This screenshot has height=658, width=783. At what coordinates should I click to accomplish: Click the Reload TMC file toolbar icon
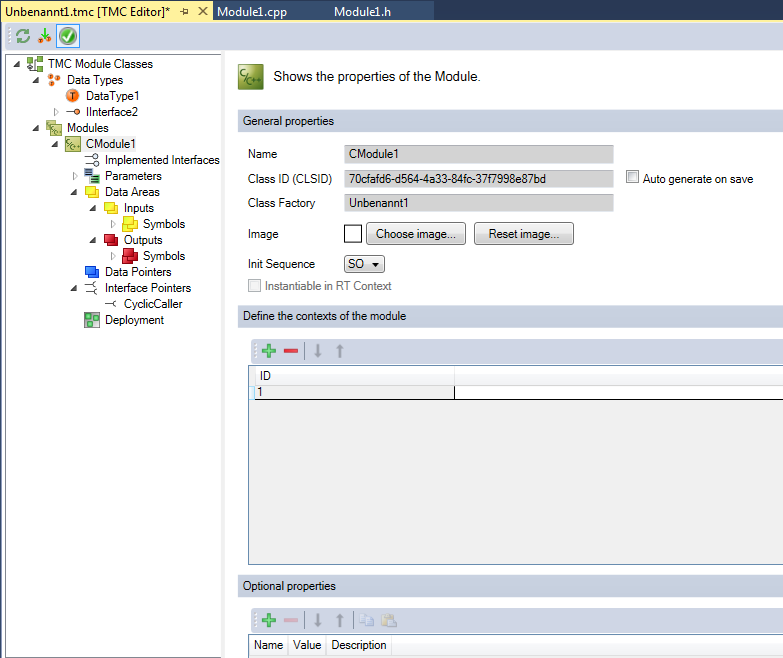pyautogui.click(x=23, y=36)
